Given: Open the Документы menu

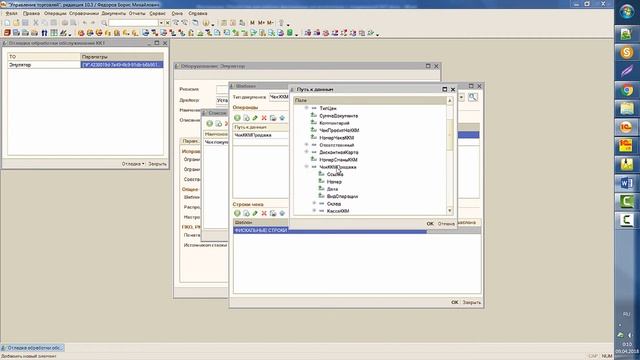Looking at the screenshot, I should click(x=114, y=13).
